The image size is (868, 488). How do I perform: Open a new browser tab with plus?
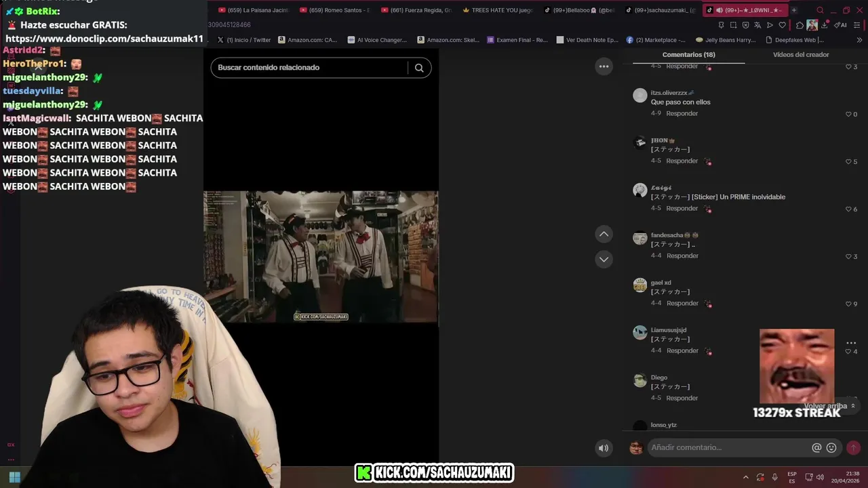[x=794, y=10]
